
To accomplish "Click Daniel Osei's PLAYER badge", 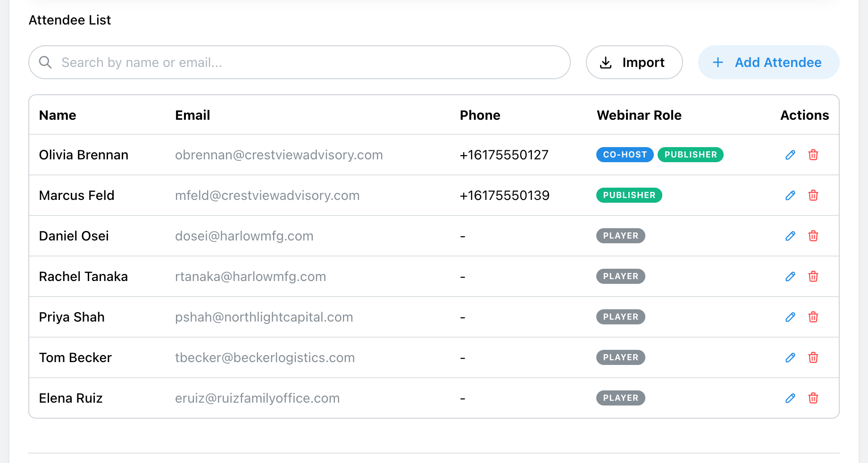I will click(x=621, y=236).
